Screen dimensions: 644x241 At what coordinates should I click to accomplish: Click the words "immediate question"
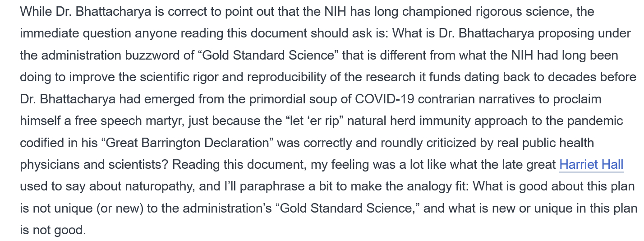point(82,33)
